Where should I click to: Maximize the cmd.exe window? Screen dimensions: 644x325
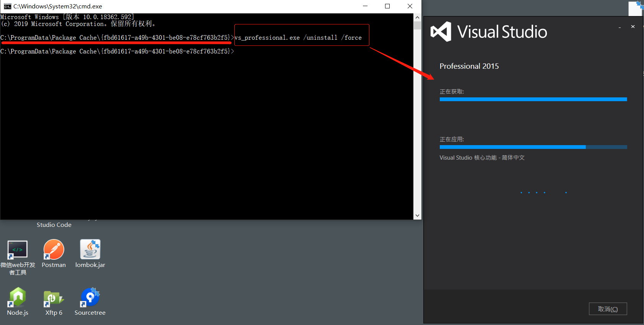point(387,6)
